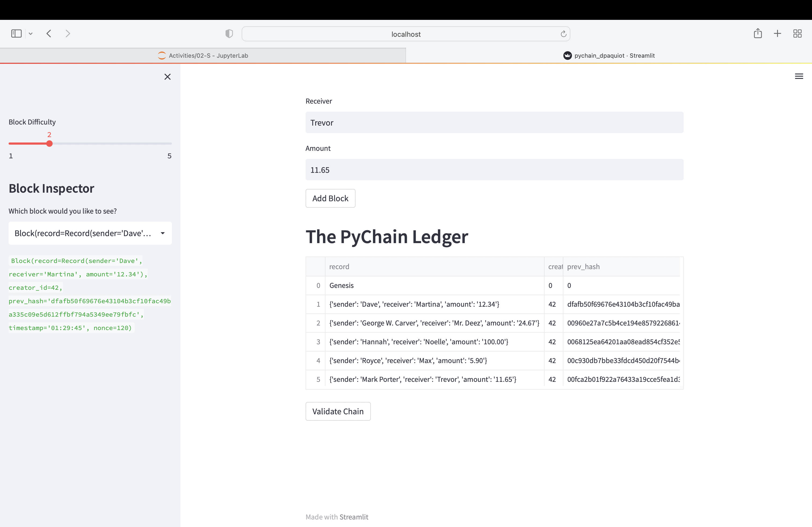Toggle the Safari sidebar icon
The width and height of the screenshot is (812, 527).
pyautogui.click(x=16, y=33)
